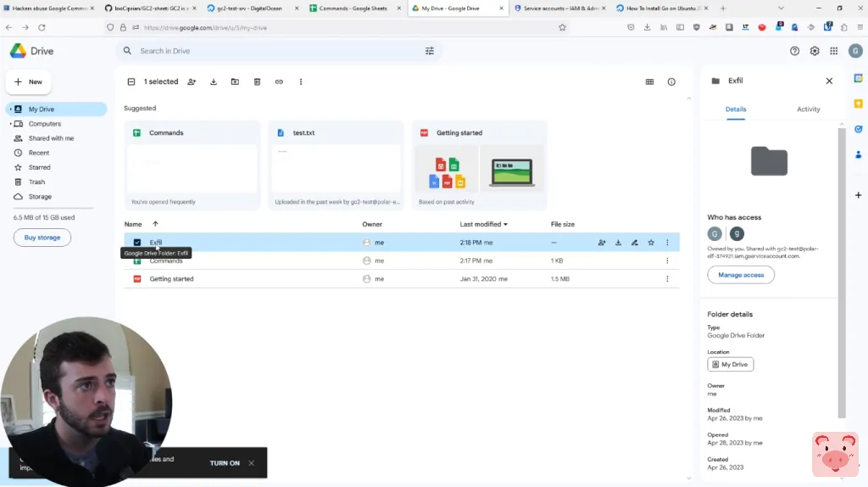Toggle the details info panel

tap(671, 81)
